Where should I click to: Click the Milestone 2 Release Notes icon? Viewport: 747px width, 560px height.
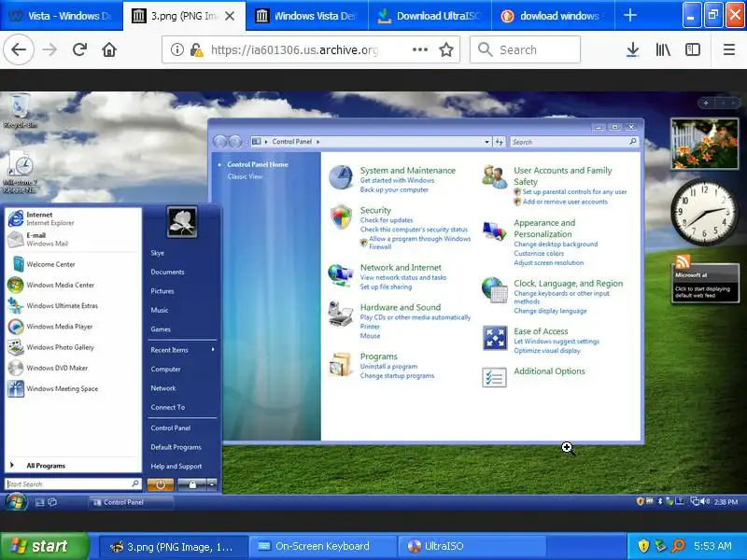tap(20, 172)
